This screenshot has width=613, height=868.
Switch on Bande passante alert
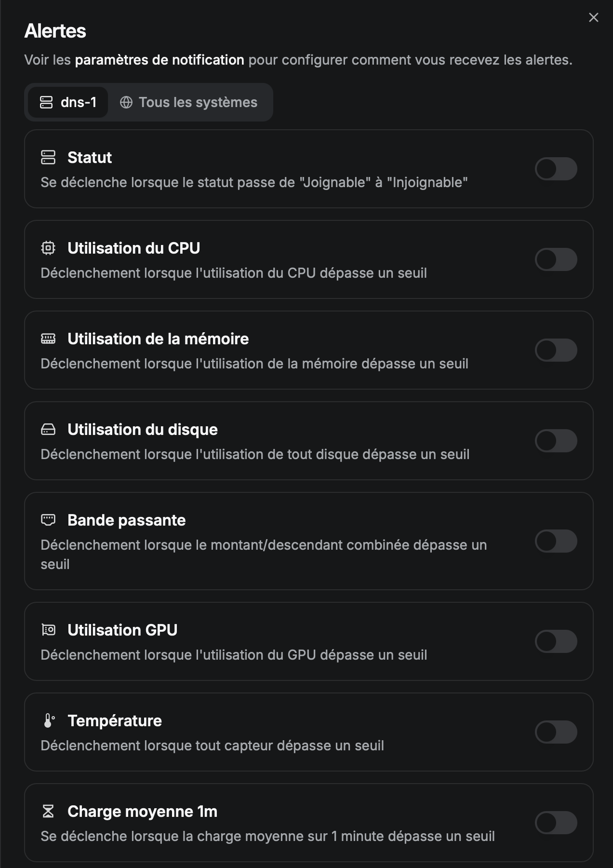(556, 541)
